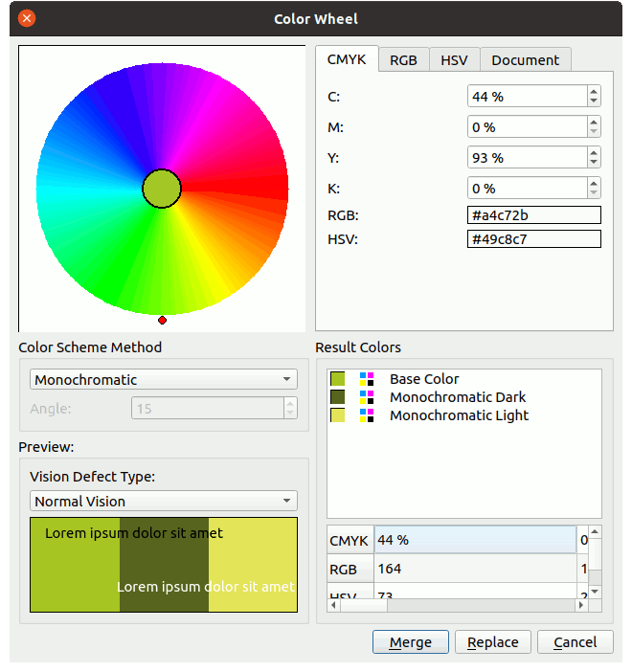Viewport: 632px width, 672px height.
Task: Open the Vision Defect Type dropdown
Action: [x=164, y=502]
